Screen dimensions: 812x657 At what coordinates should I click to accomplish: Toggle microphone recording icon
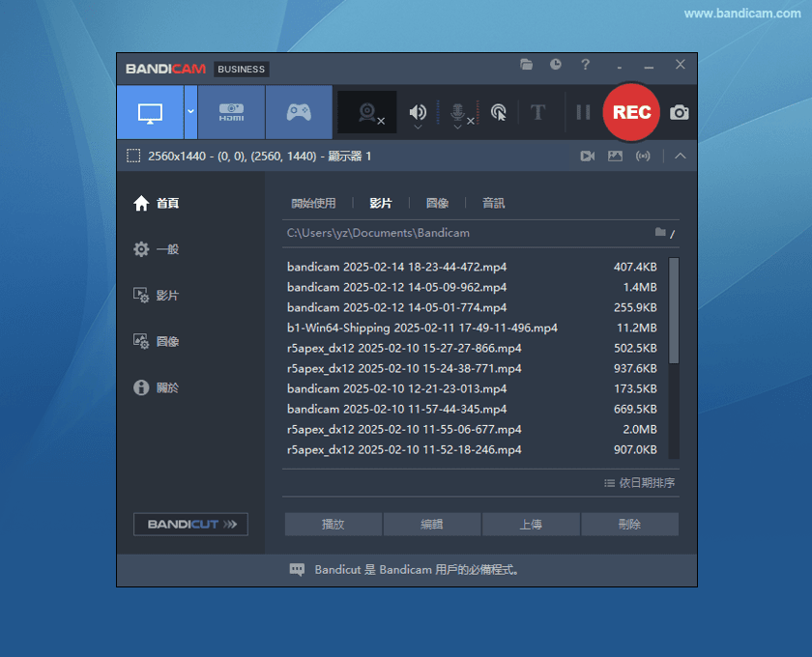coord(458,111)
